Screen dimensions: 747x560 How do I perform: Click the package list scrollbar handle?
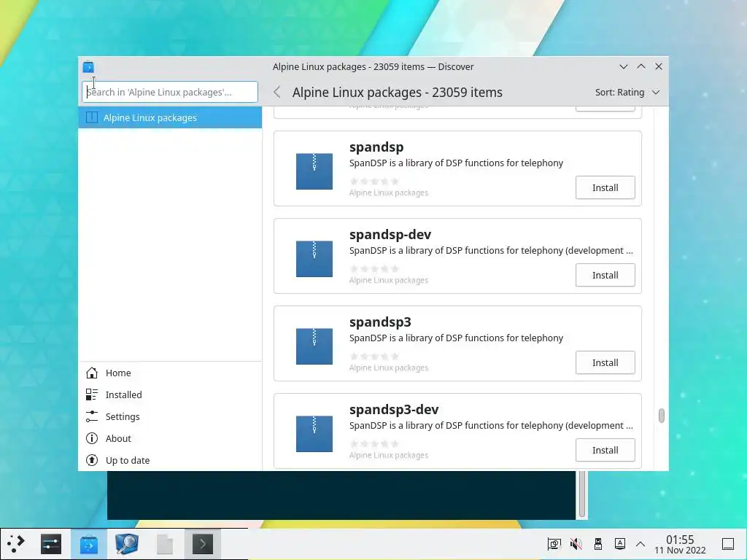(661, 416)
